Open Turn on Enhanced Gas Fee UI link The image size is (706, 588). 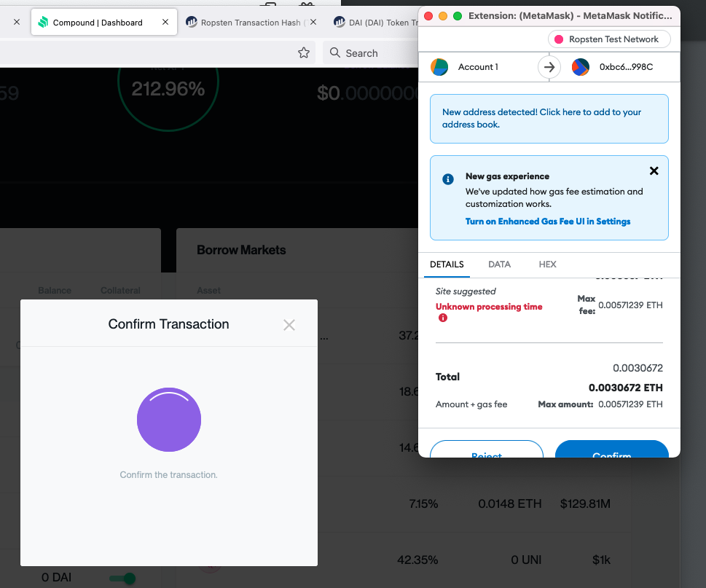tap(547, 222)
